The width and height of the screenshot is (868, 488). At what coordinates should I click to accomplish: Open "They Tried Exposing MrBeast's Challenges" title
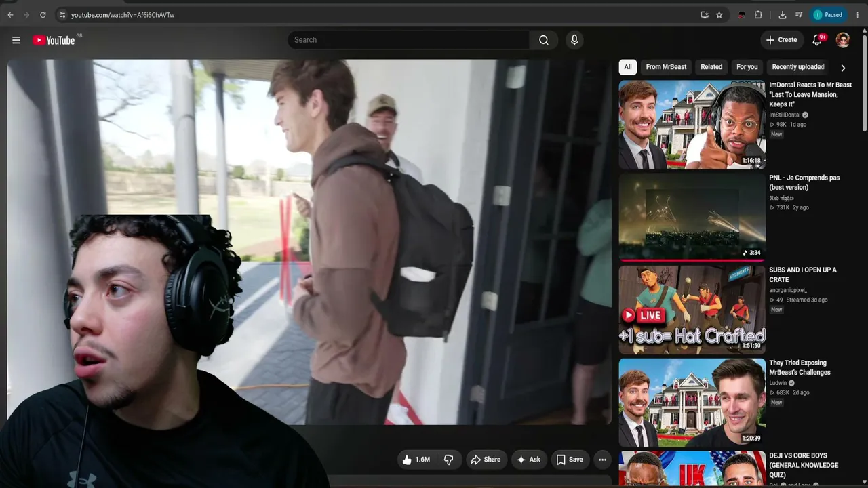tap(800, 367)
